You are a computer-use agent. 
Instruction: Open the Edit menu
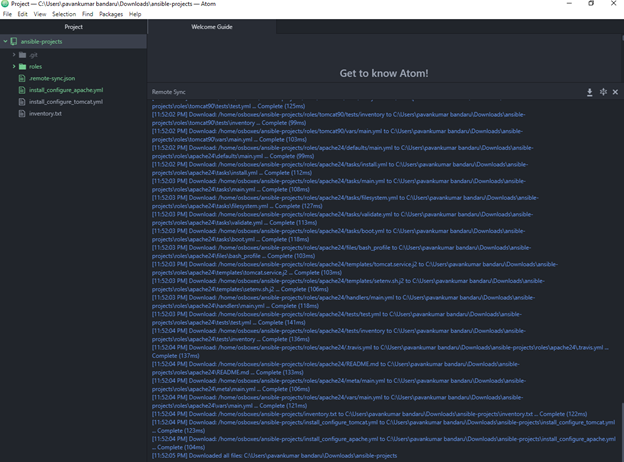click(22, 14)
